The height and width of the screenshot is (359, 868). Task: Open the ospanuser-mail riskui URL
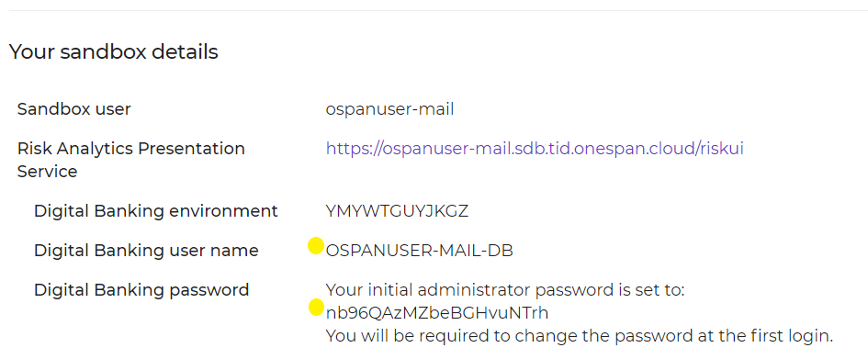click(535, 149)
